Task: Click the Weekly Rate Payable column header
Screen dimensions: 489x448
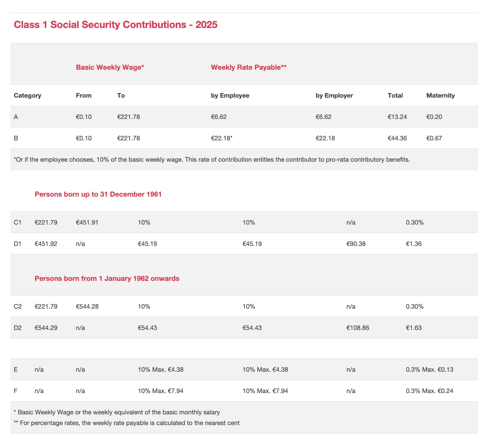Action: 248,67
